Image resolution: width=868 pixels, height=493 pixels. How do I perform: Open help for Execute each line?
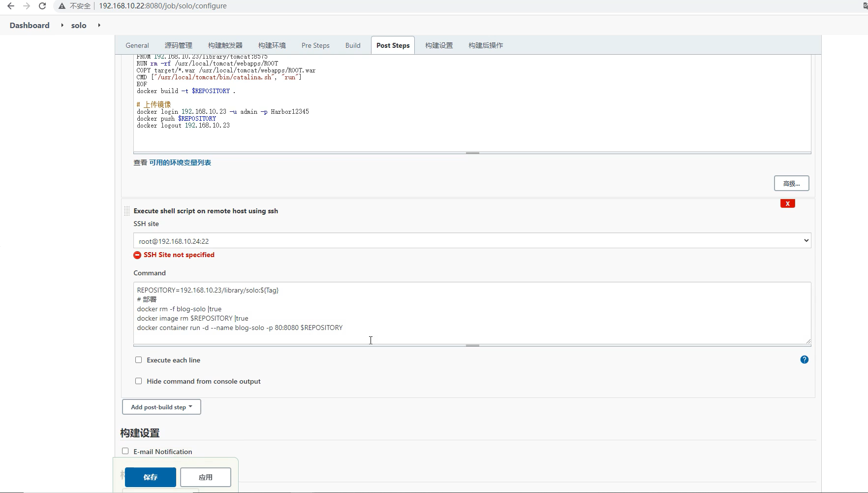804,360
